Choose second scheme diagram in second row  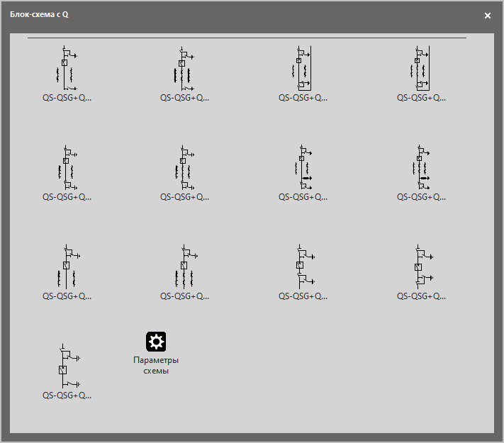point(184,167)
